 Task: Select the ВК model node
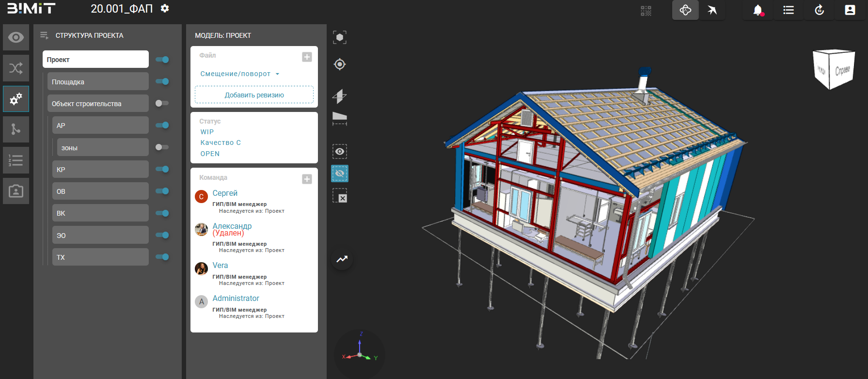pyautogui.click(x=100, y=213)
